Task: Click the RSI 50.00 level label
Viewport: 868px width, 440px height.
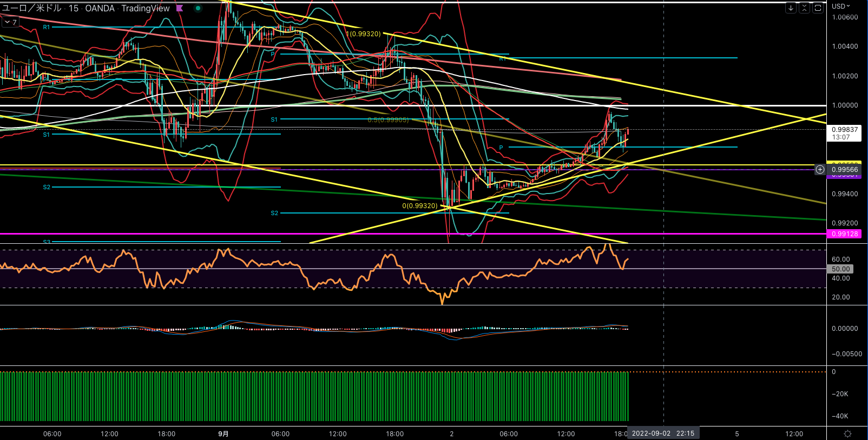Action: click(x=840, y=269)
